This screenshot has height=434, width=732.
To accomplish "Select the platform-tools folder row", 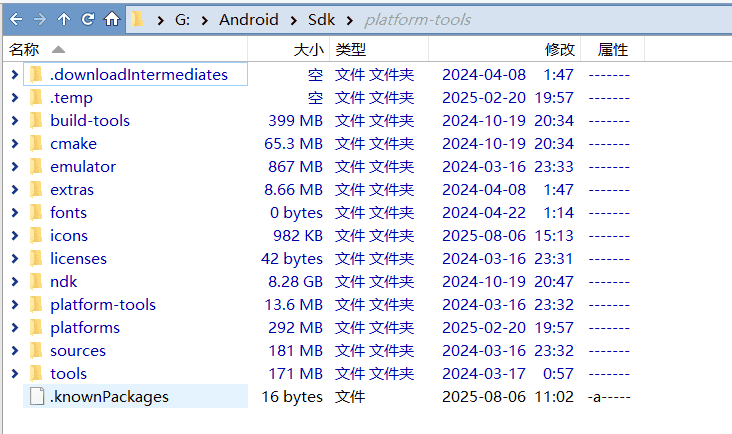I will [103, 304].
